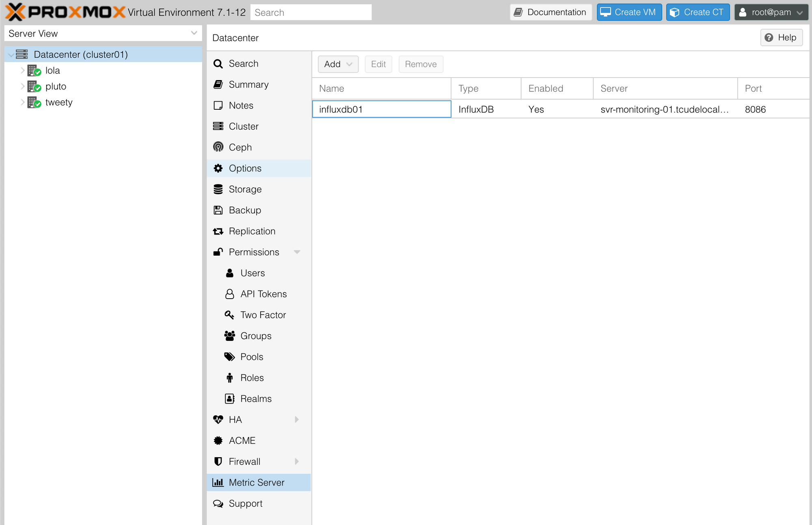Click the Options gear icon

(x=218, y=168)
